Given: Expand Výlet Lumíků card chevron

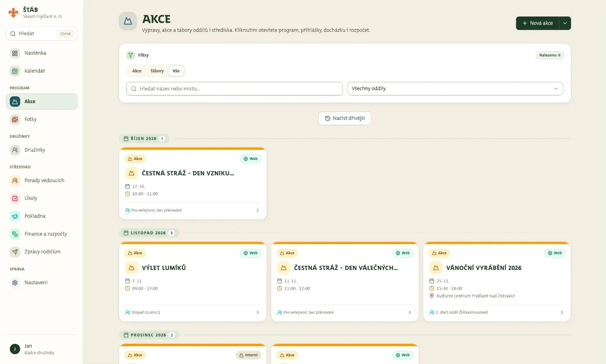Looking at the screenshot, I should [x=258, y=312].
